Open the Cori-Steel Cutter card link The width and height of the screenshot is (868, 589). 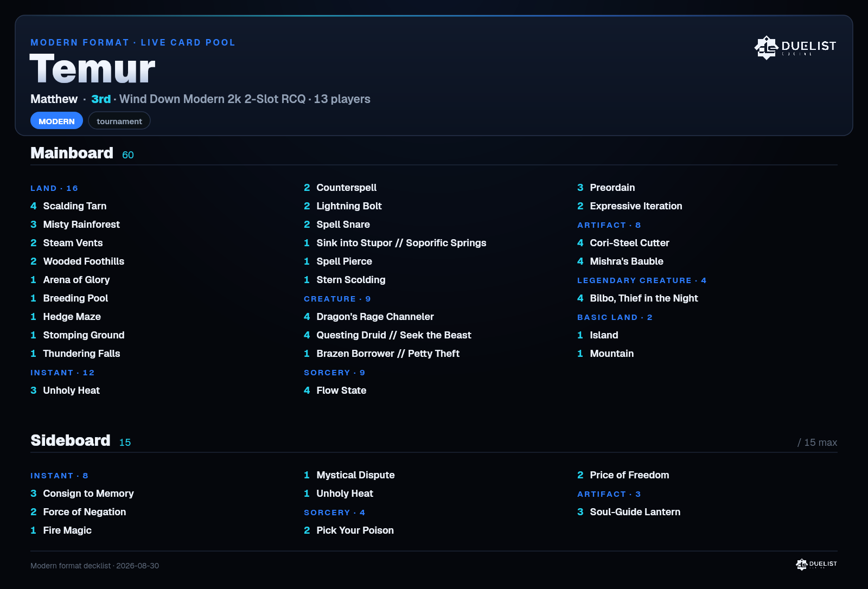(623, 243)
